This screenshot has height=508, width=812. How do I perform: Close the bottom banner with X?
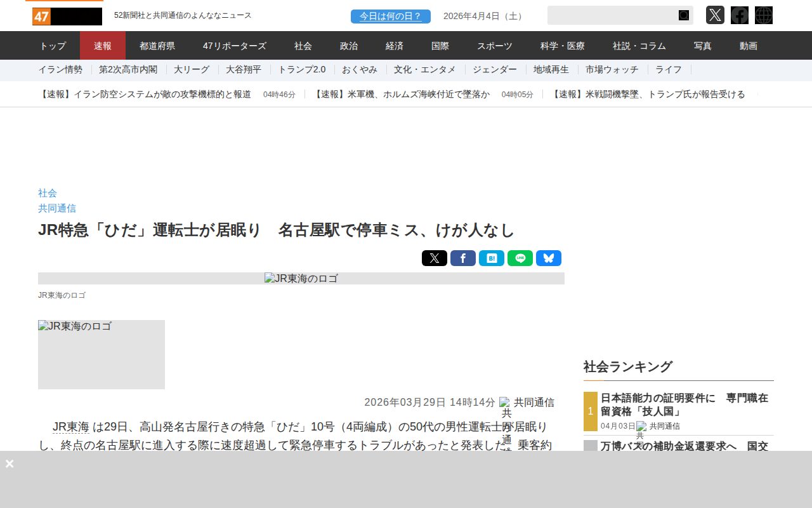coord(10,464)
